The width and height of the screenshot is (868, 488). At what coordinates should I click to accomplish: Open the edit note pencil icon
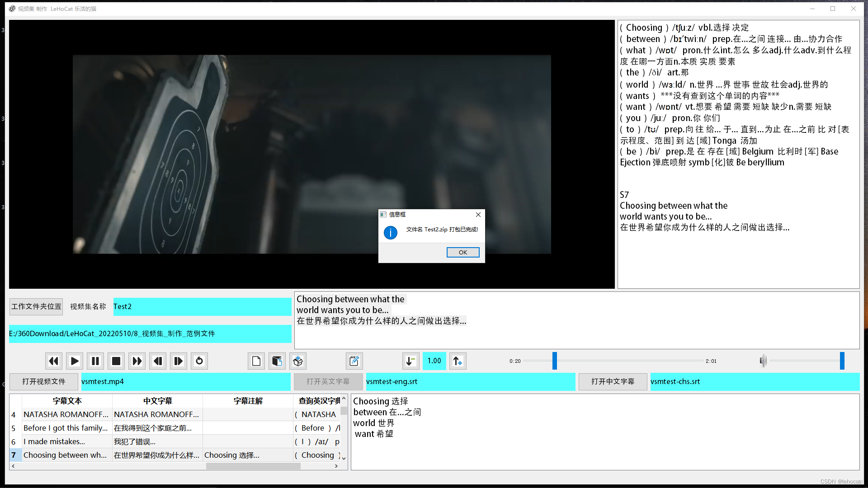tap(354, 361)
